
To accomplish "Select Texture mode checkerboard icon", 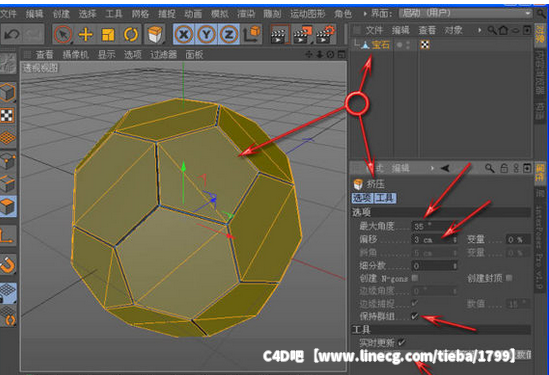I will [x=7, y=116].
